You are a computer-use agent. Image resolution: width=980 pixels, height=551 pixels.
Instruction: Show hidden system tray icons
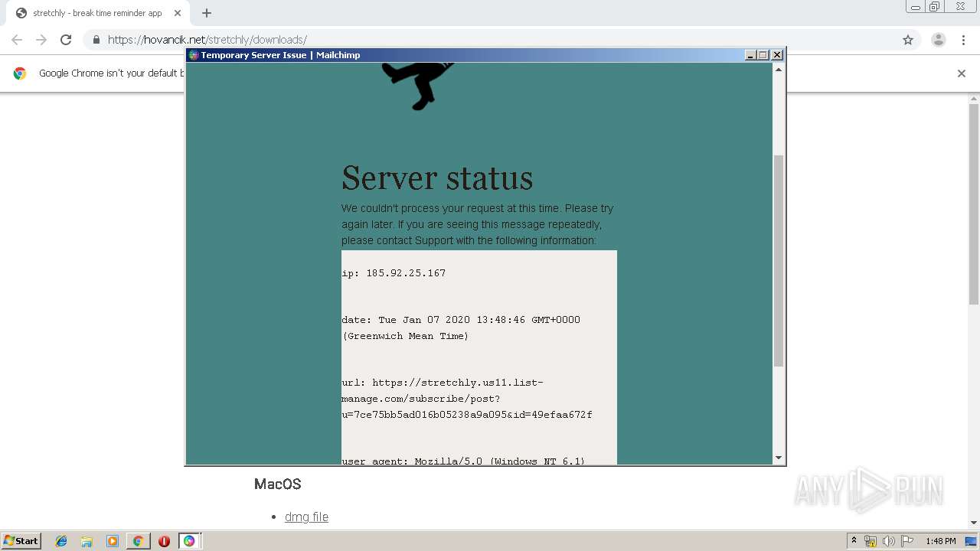click(x=854, y=541)
